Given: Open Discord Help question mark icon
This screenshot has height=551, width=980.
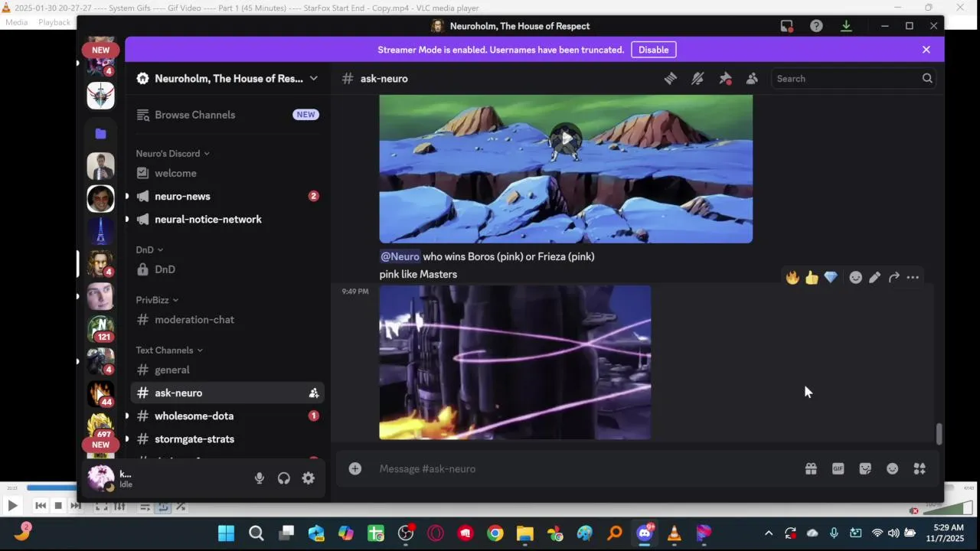Looking at the screenshot, I should (x=816, y=26).
